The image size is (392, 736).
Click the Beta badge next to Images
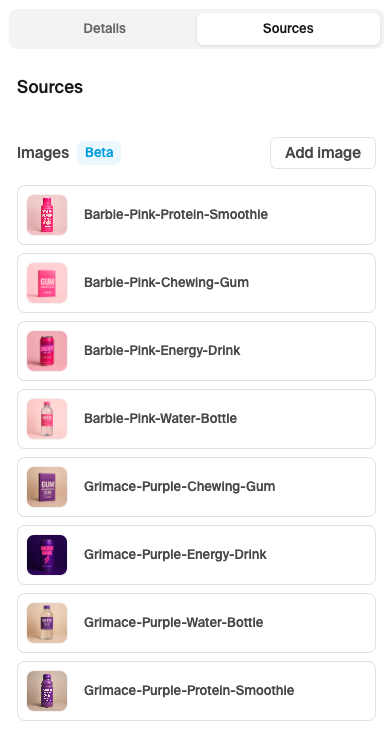(x=99, y=153)
